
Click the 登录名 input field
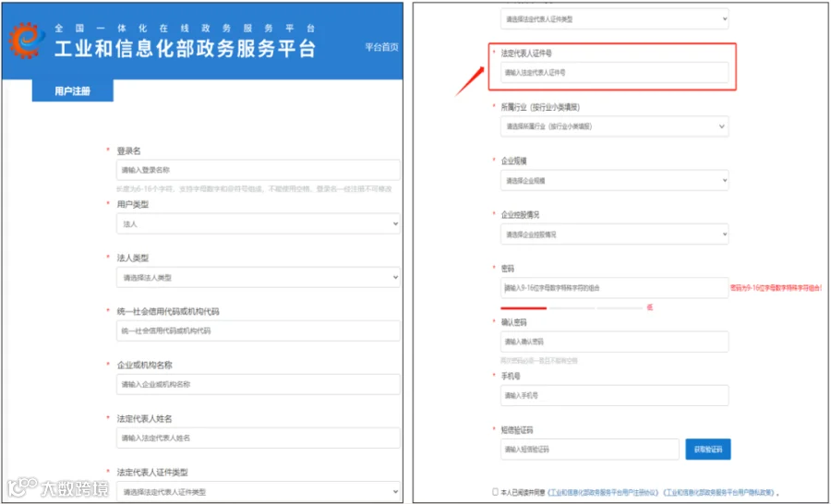(x=259, y=170)
